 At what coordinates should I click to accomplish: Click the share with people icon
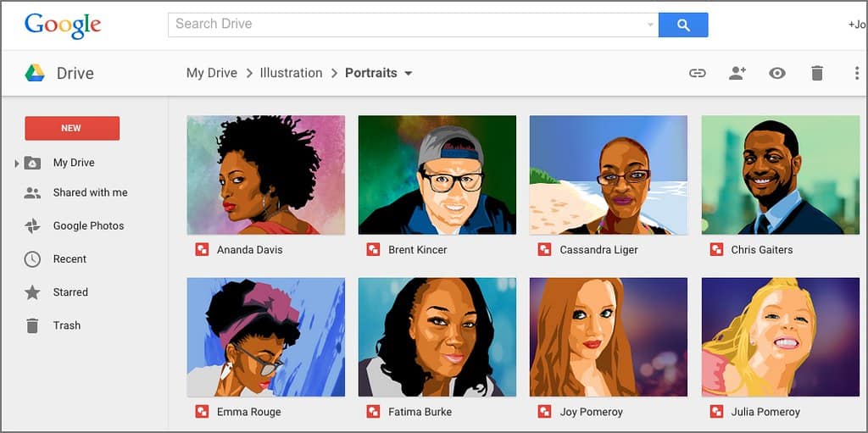click(x=737, y=74)
